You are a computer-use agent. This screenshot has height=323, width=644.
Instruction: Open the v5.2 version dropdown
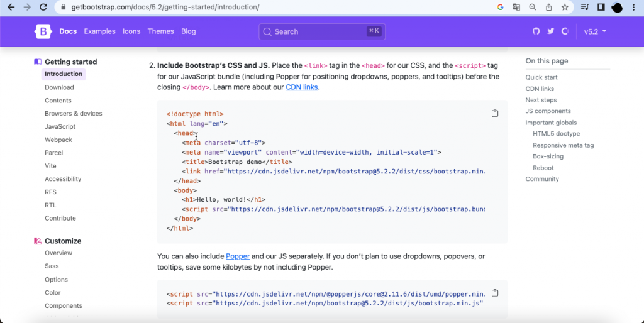click(595, 31)
